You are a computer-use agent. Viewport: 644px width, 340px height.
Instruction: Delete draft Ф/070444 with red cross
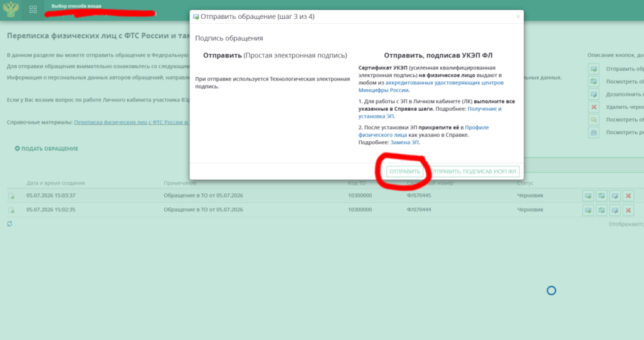click(628, 210)
